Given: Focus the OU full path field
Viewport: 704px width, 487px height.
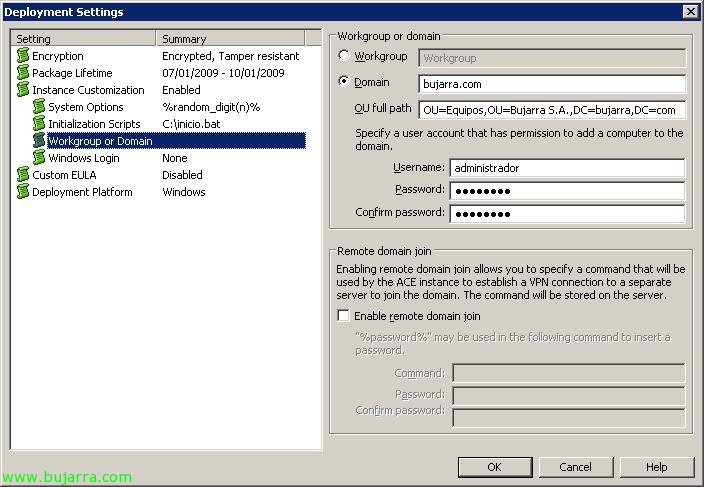Looking at the screenshot, I should (x=552, y=109).
